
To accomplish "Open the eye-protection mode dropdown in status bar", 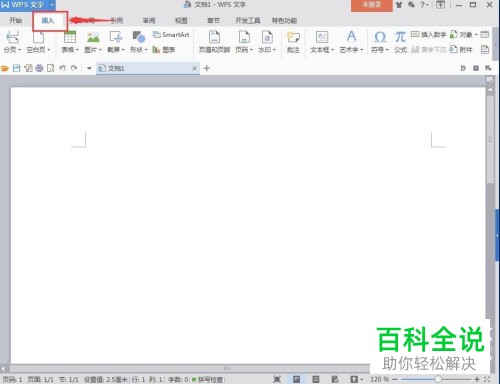I will [x=356, y=379].
